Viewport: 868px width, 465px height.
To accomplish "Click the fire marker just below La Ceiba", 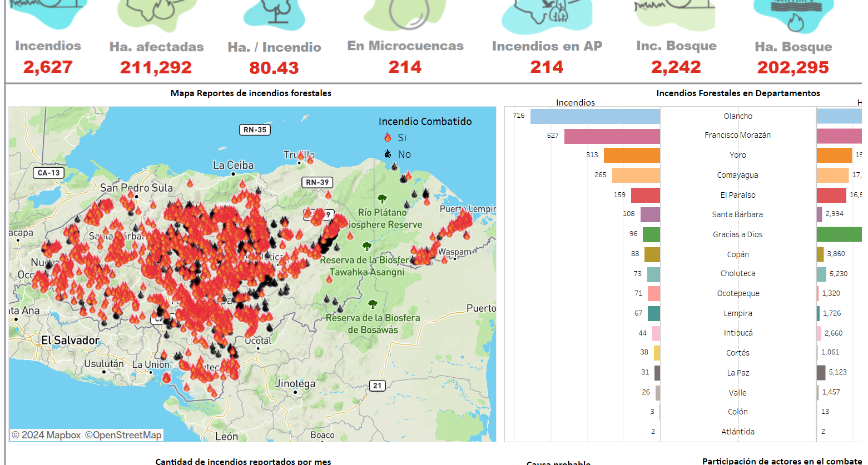I will (x=242, y=184).
